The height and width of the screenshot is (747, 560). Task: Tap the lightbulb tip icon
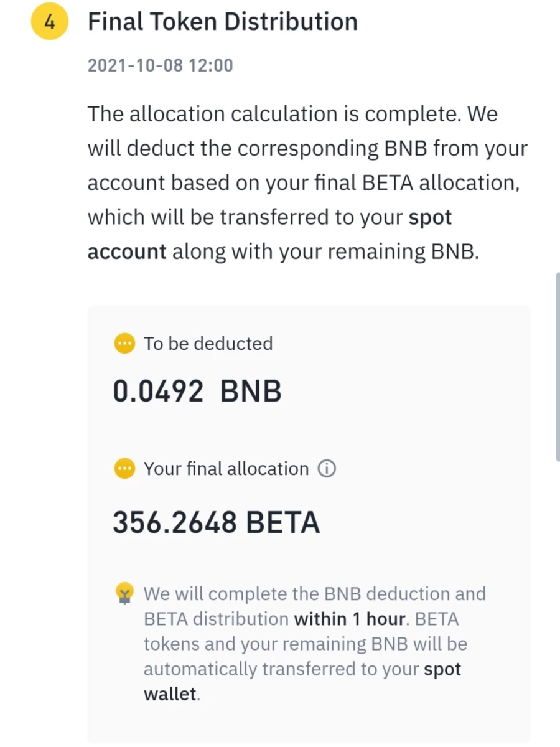tap(125, 593)
